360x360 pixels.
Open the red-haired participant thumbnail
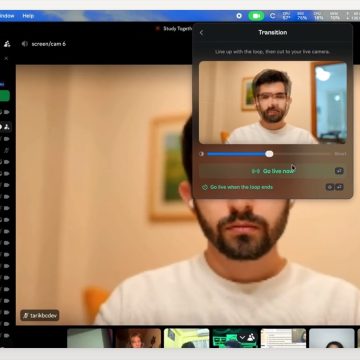click(138, 338)
